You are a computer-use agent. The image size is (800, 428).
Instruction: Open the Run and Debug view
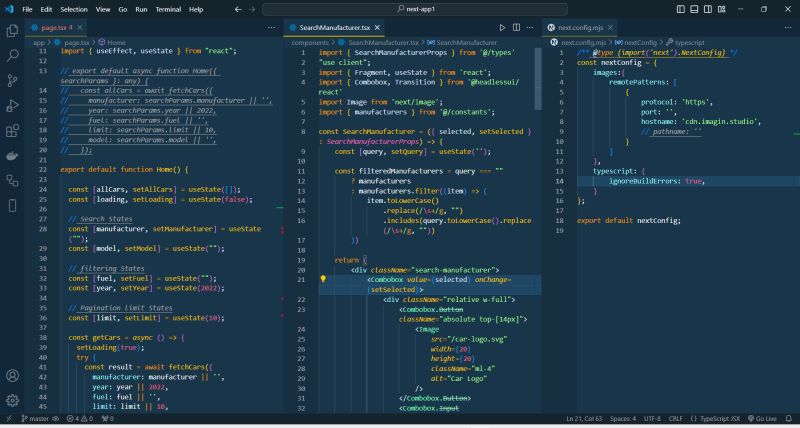tap(12, 106)
